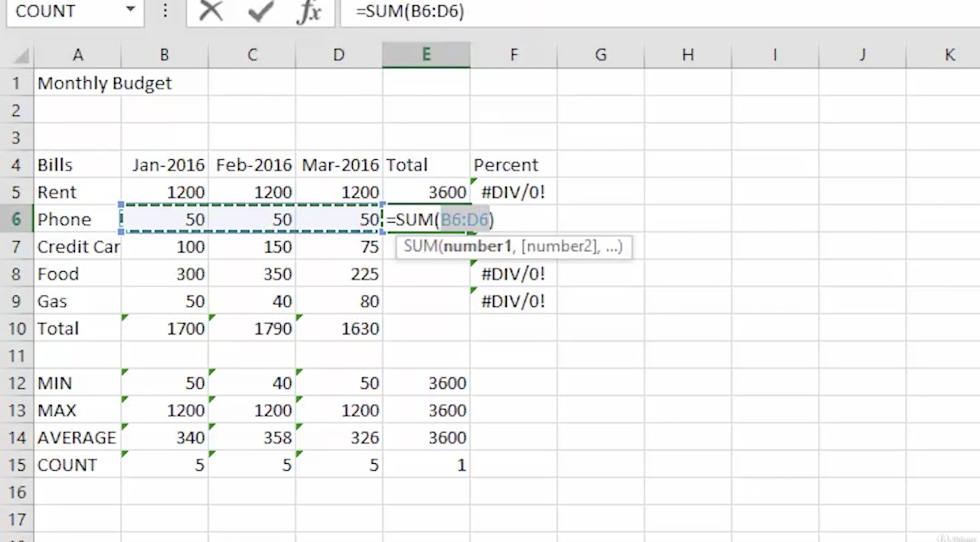The height and width of the screenshot is (542, 980).
Task: Click the AVERAGE Feb value 358
Action: point(252,437)
